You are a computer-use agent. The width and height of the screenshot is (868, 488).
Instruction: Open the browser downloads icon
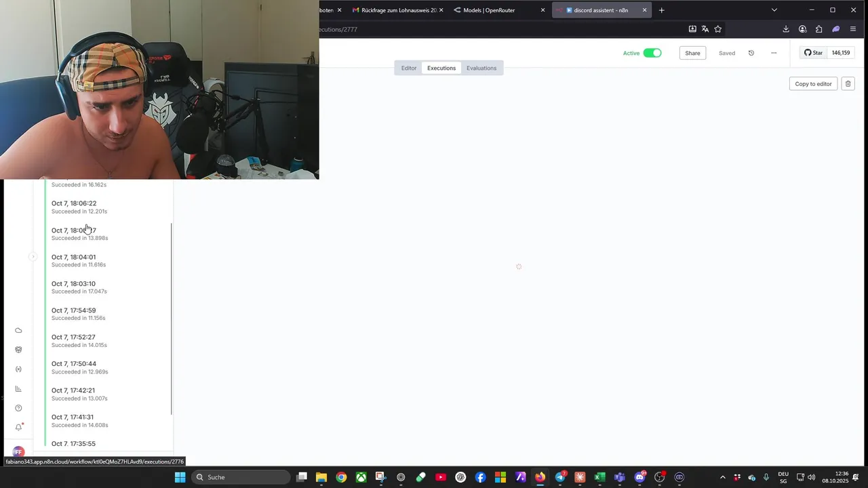coord(786,29)
